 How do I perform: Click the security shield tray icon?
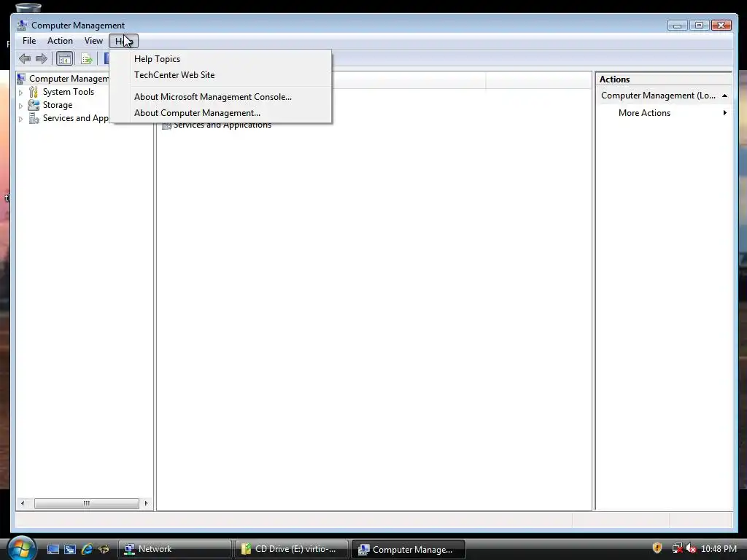coord(657,548)
